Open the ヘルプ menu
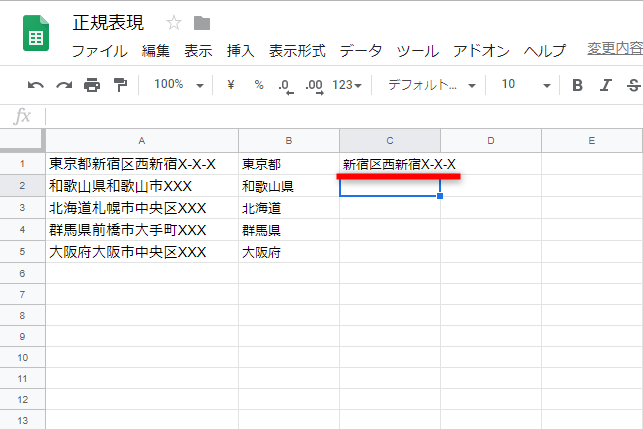Image resolution: width=643 pixels, height=429 pixels. (545, 51)
